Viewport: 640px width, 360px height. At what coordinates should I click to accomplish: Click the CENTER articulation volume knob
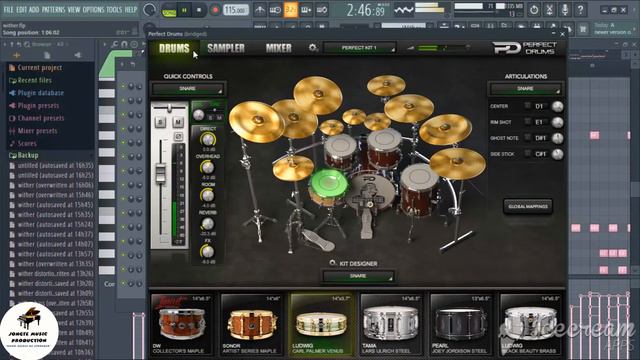click(557, 106)
